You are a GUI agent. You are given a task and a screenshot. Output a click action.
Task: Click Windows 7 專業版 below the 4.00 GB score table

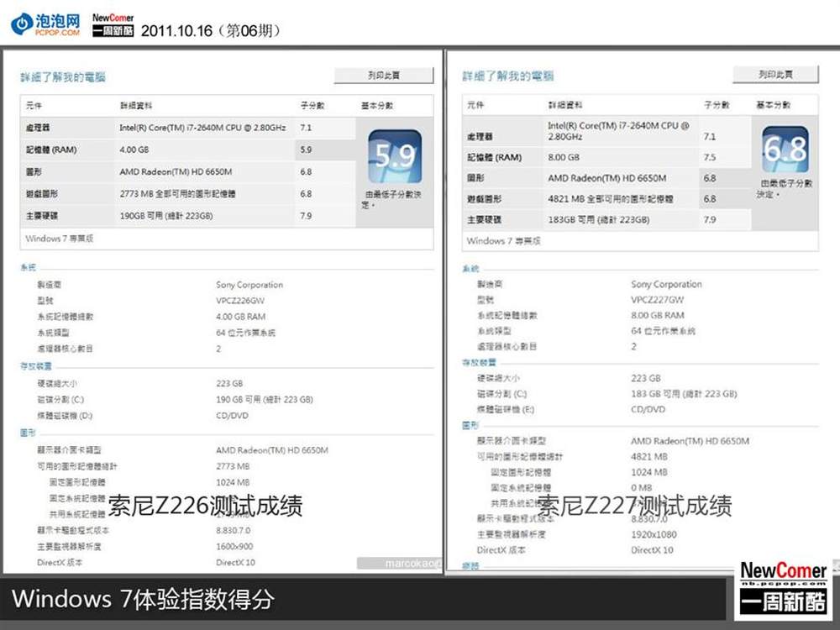(x=60, y=239)
